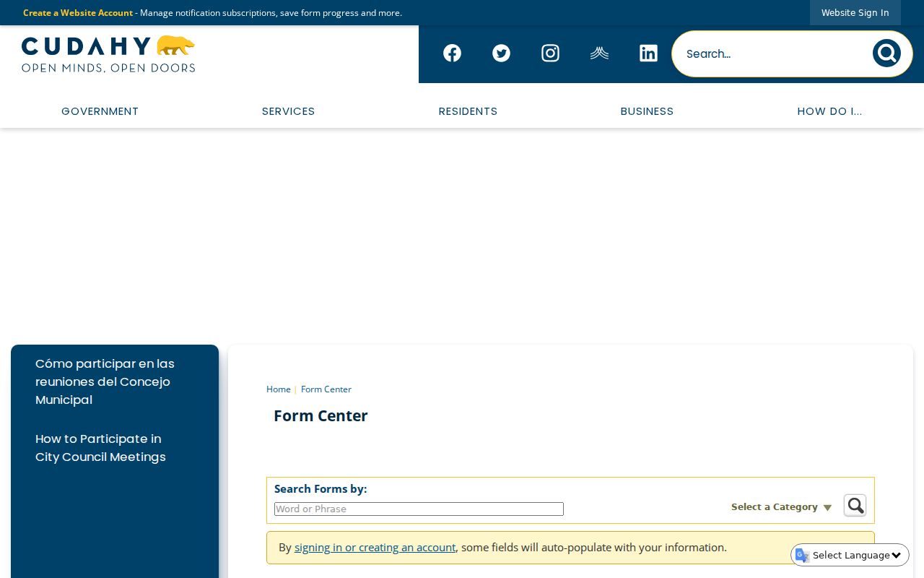The image size is (924, 578).
Task: Click the Website Sign In button
Action: 855,13
